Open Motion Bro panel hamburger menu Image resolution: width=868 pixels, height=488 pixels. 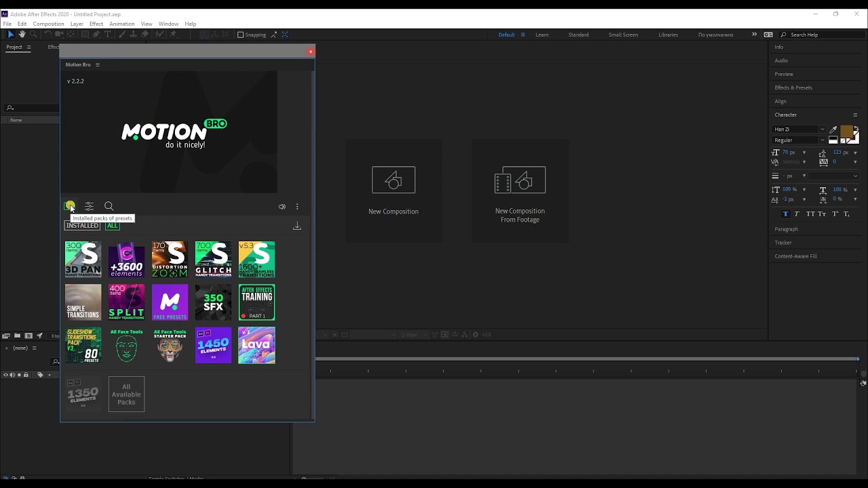[97, 64]
